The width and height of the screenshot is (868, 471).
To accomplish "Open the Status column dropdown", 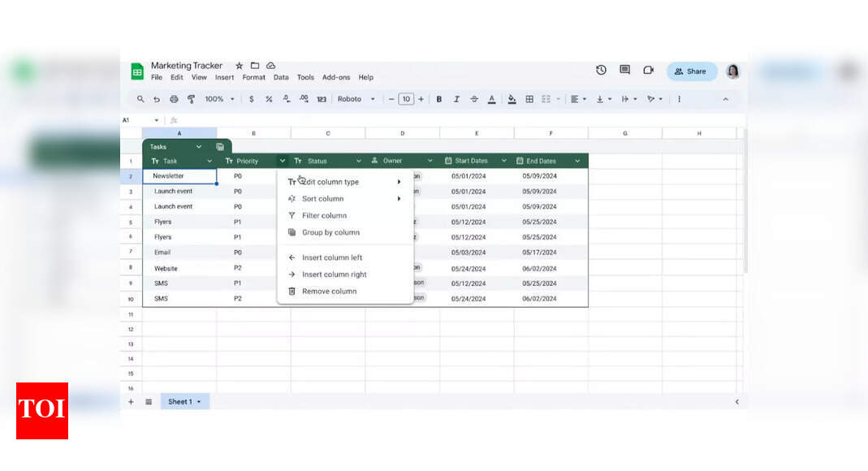I will pos(358,160).
